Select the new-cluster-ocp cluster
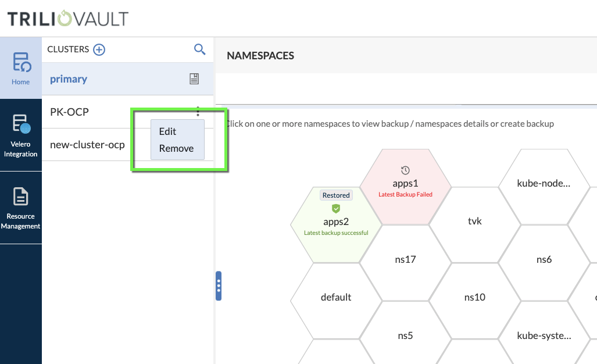 pos(87,145)
